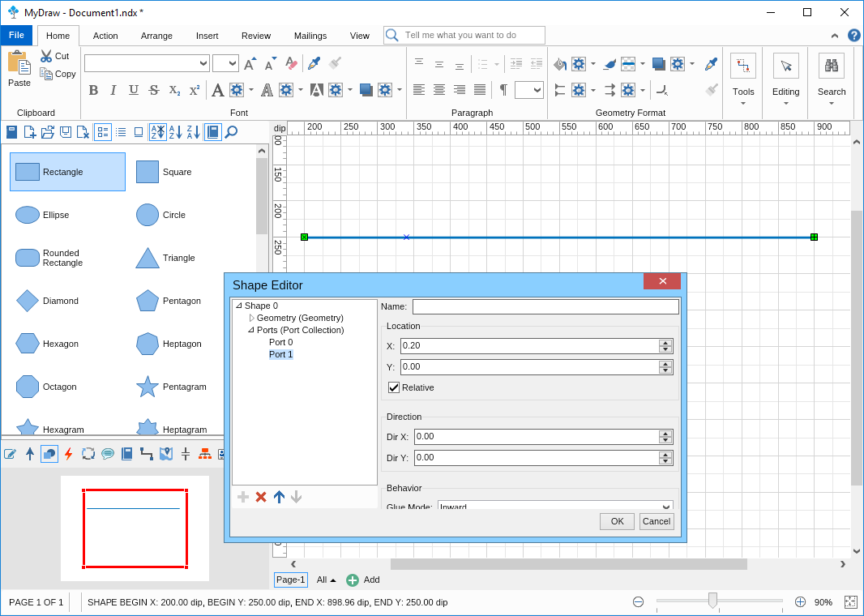Expand the All pages dropdown
This screenshot has height=616, width=864.
point(326,580)
